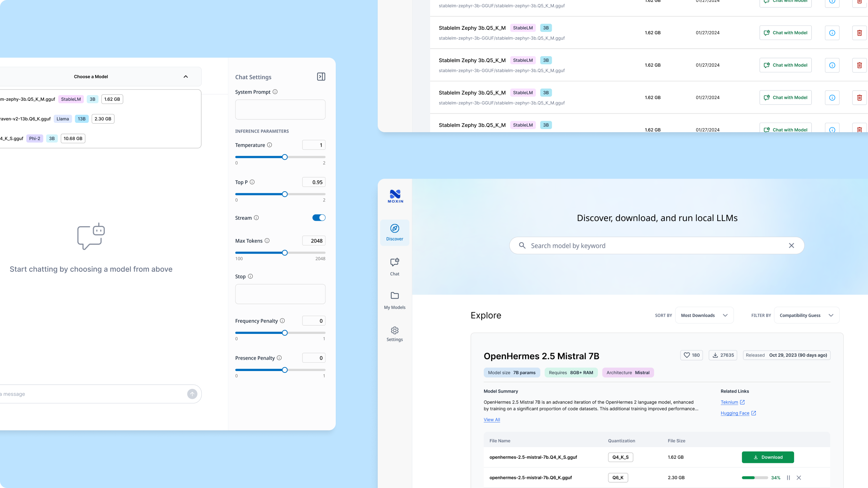Image resolution: width=868 pixels, height=488 pixels.
Task: Open the Compatibility Guess filter dropdown
Action: (x=806, y=315)
